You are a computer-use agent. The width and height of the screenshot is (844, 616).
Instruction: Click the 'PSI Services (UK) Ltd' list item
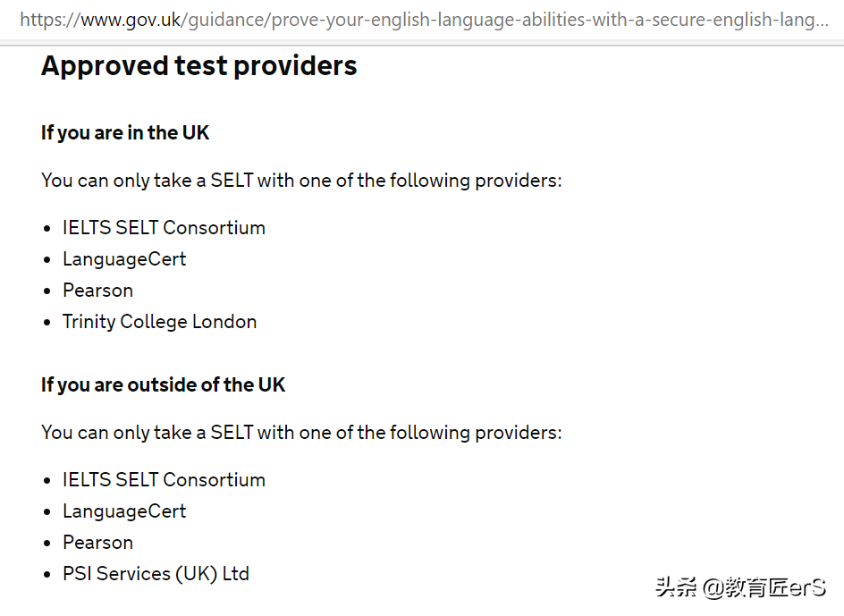(156, 574)
